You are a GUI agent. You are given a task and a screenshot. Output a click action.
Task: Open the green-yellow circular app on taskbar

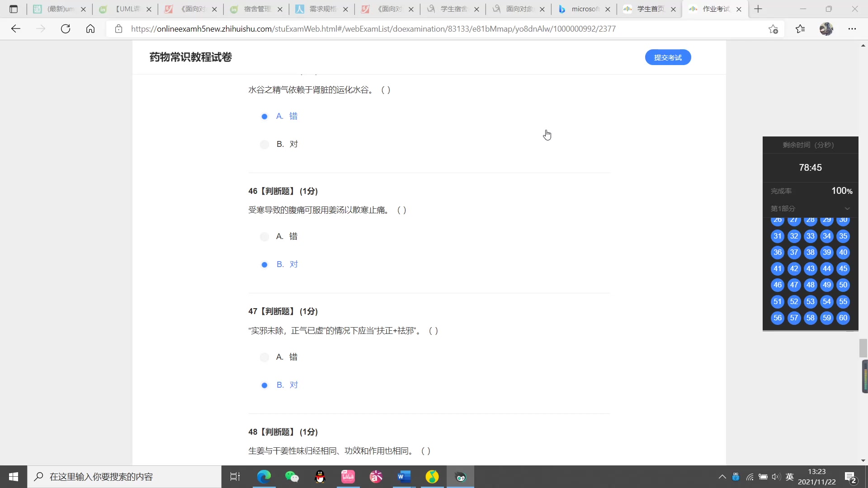click(432, 477)
